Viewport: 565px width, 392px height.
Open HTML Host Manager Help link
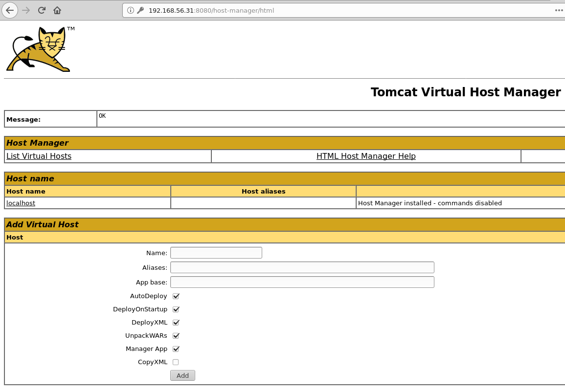click(366, 156)
